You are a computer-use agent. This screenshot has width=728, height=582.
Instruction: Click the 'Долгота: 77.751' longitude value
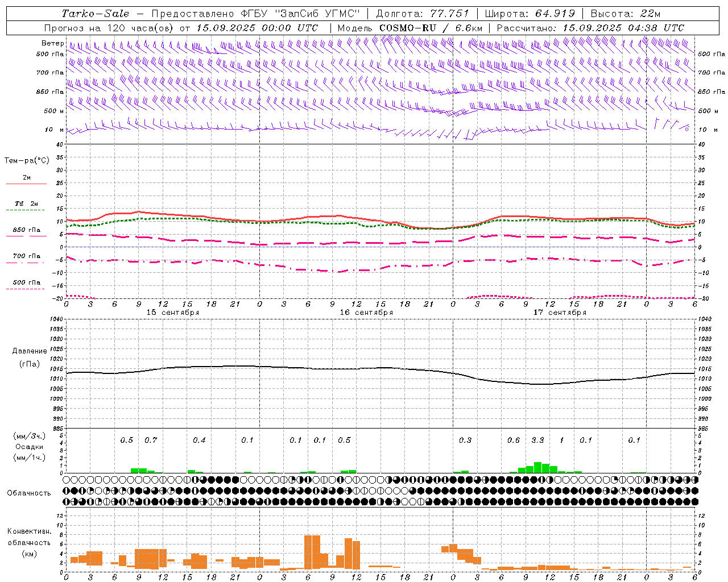click(x=423, y=14)
